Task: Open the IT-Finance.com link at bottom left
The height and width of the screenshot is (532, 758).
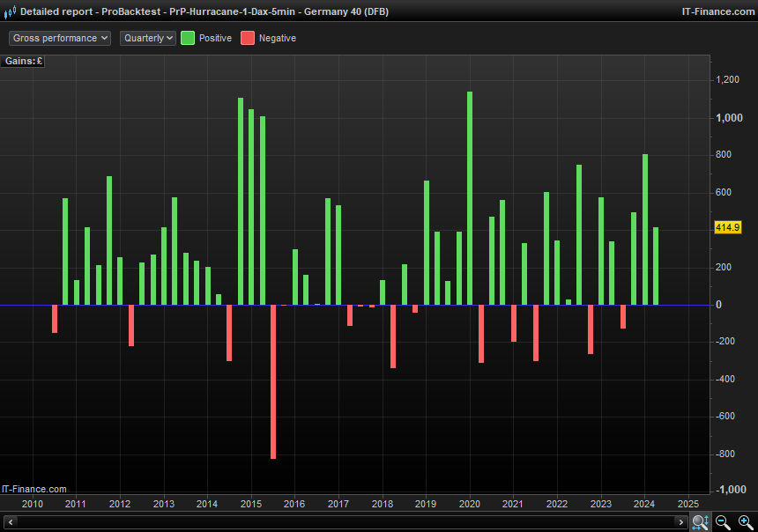Action: pos(34,489)
